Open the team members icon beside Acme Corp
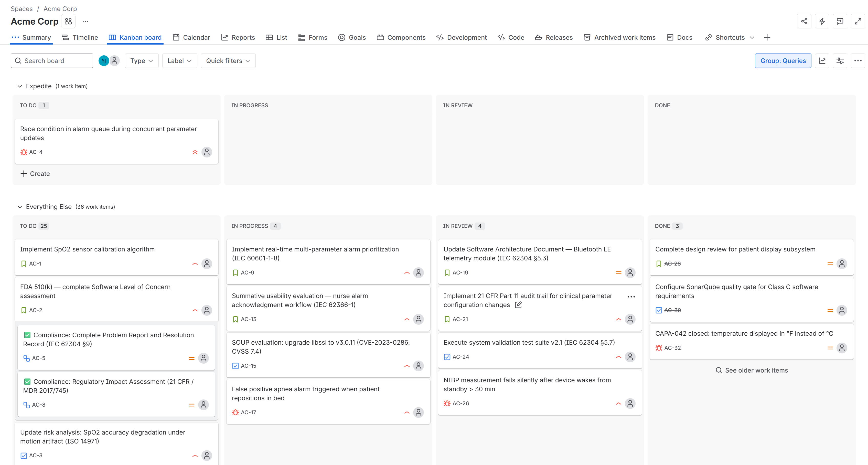Viewport: 868px width, 465px height. pos(68,22)
